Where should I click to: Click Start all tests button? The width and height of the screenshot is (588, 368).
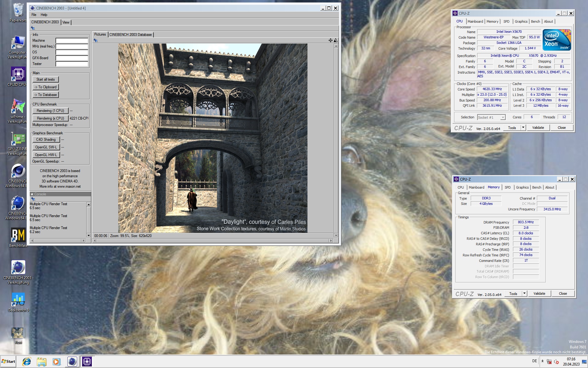pos(46,79)
